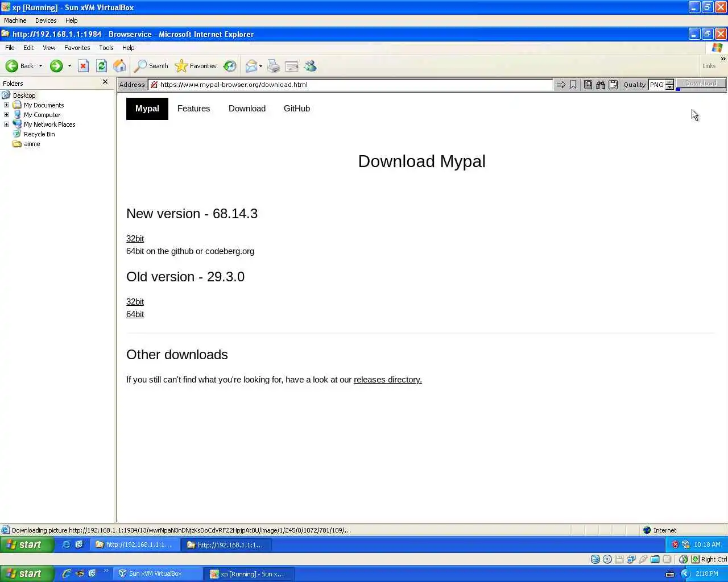Expand My Documents tree node

tap(6, 105)
